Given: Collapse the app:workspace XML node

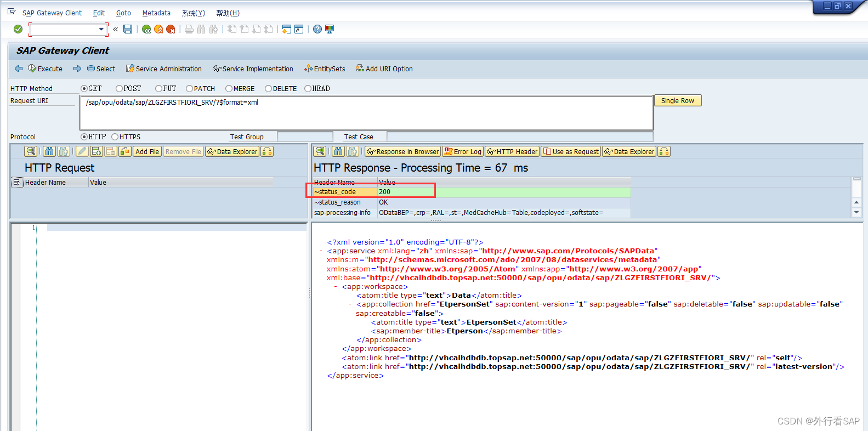Looking at the screenshot, I should point(336,287).
